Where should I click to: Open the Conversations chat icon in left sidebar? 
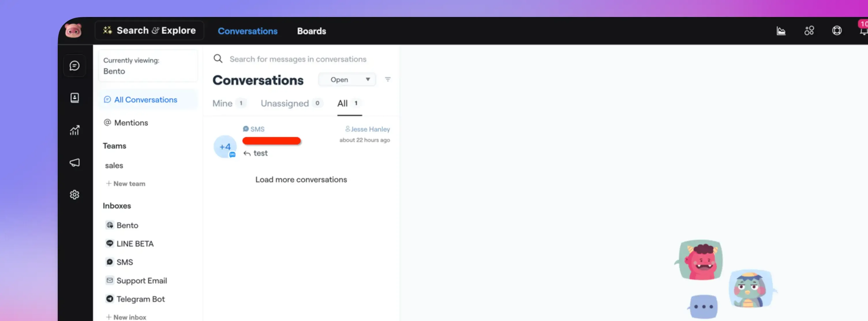74,65
